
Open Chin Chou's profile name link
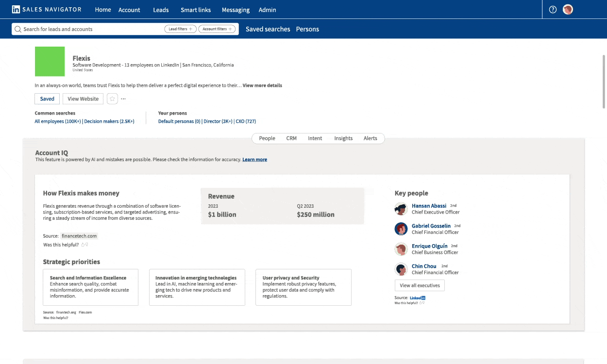(424, 266)
